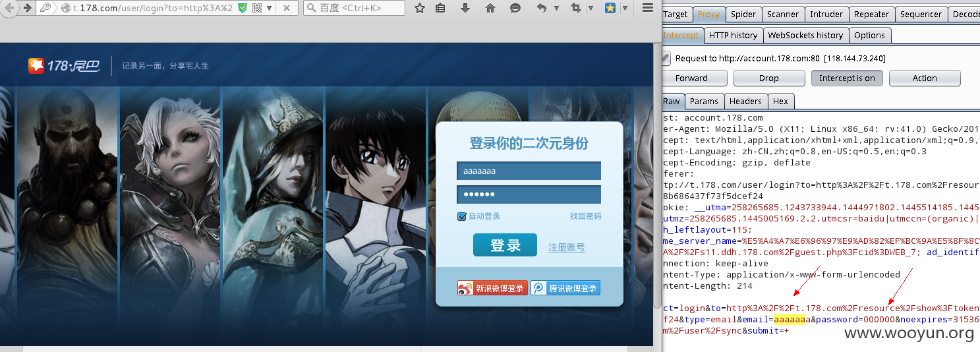Log in with 新浪微博登录 button
This screenshot has width=980, height=352.
click(492, 288)
